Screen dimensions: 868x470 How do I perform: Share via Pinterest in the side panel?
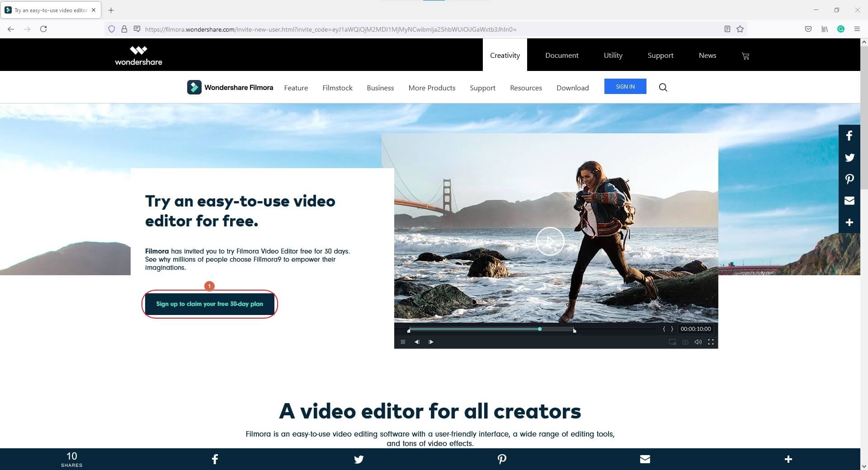(x=849, y=179)
